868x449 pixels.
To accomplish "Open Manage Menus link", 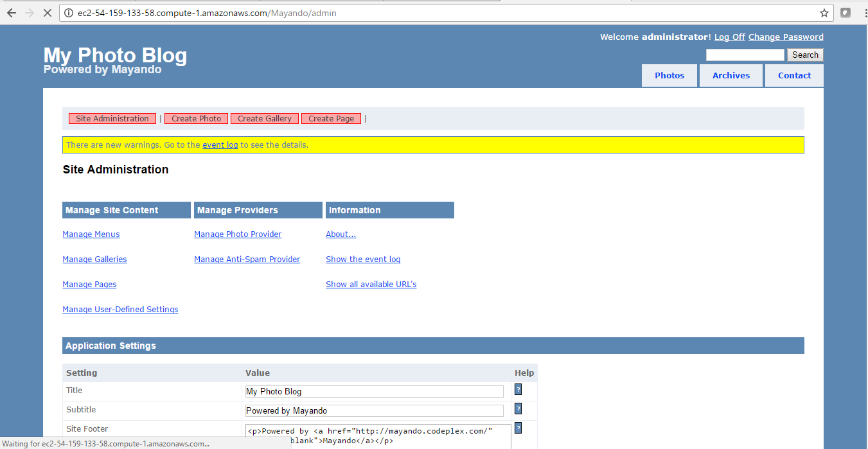I will click(91, 234).
